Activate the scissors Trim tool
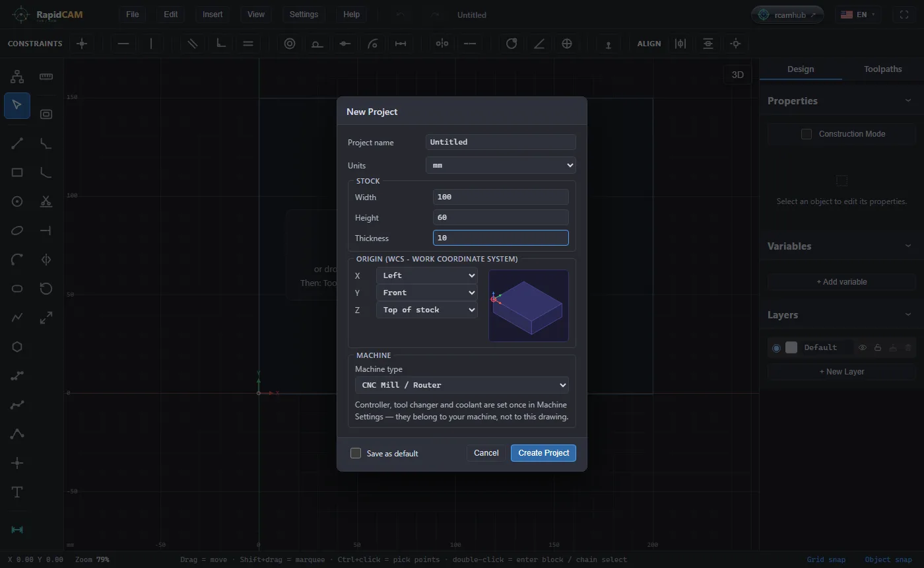Viewport: 924px width, 568px height. click(x=46, y=201)
